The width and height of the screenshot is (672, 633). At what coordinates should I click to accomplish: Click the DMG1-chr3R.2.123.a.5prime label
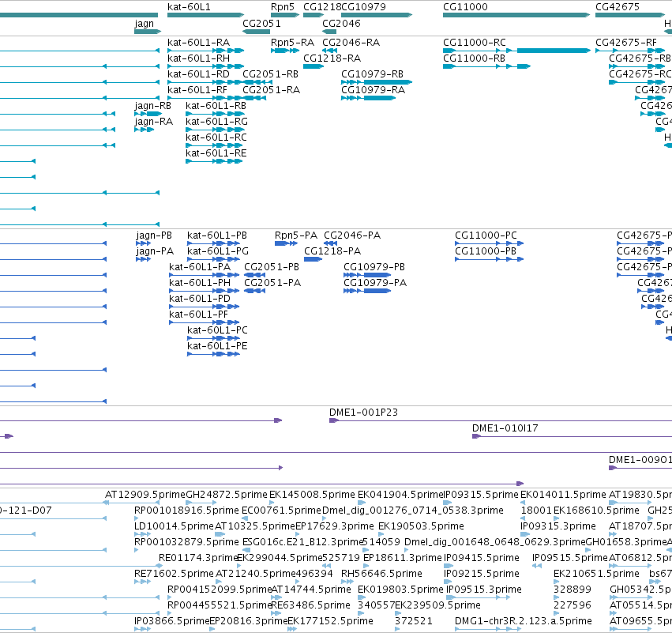[524, 621]
